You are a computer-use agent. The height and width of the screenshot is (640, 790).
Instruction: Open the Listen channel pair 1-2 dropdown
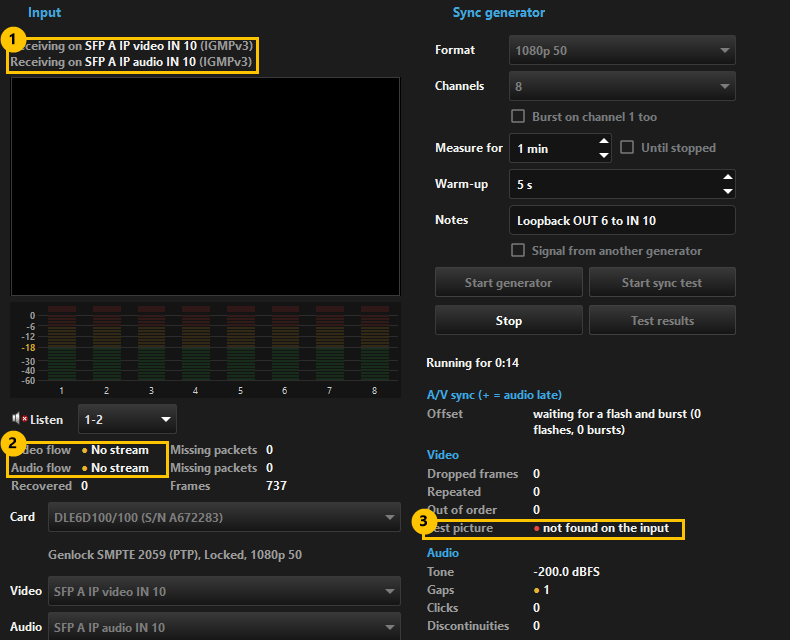coord(127,419)
